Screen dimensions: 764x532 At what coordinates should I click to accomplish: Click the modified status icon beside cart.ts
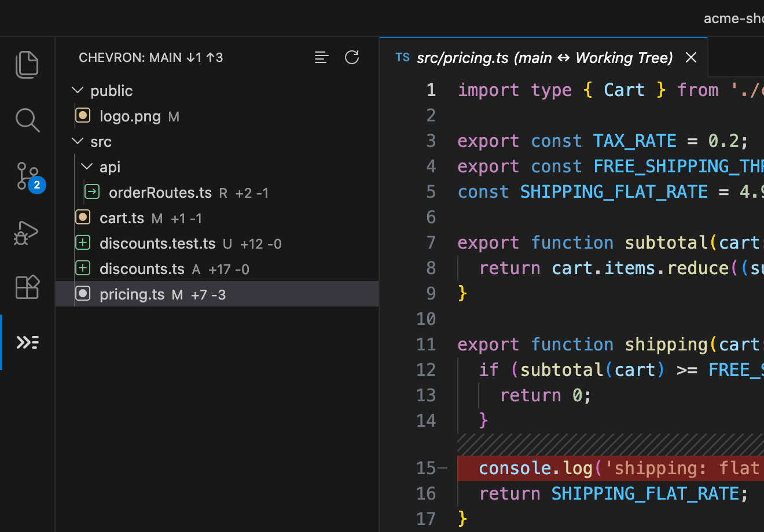(83, 217)
